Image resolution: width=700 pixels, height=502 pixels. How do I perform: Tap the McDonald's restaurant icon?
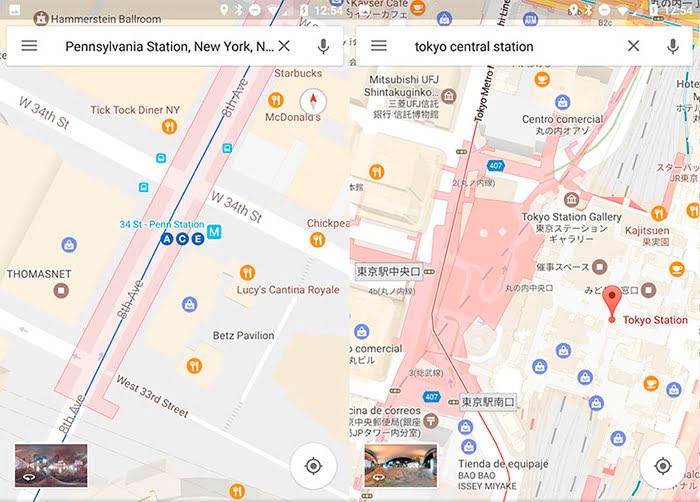click(276, 100)
